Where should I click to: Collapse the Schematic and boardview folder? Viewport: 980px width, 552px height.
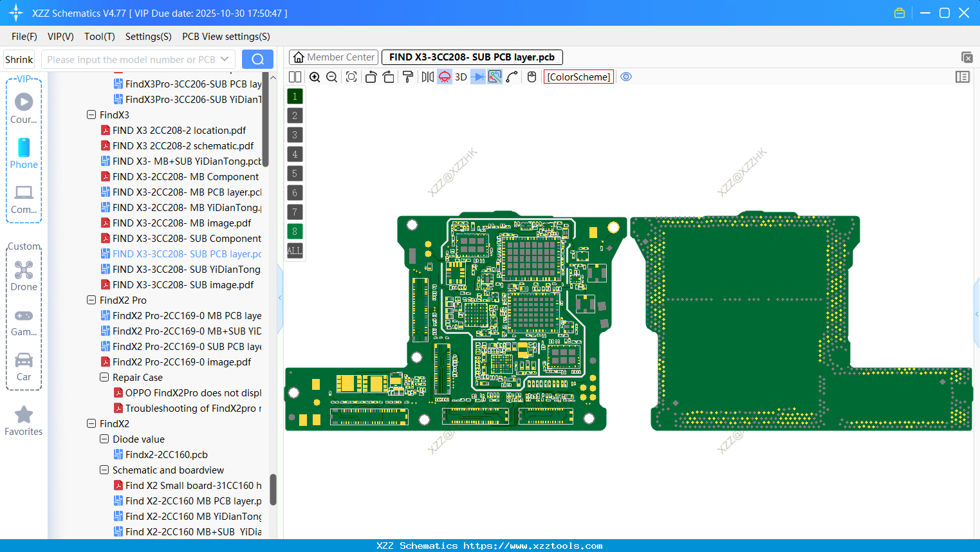coord(104,470)
